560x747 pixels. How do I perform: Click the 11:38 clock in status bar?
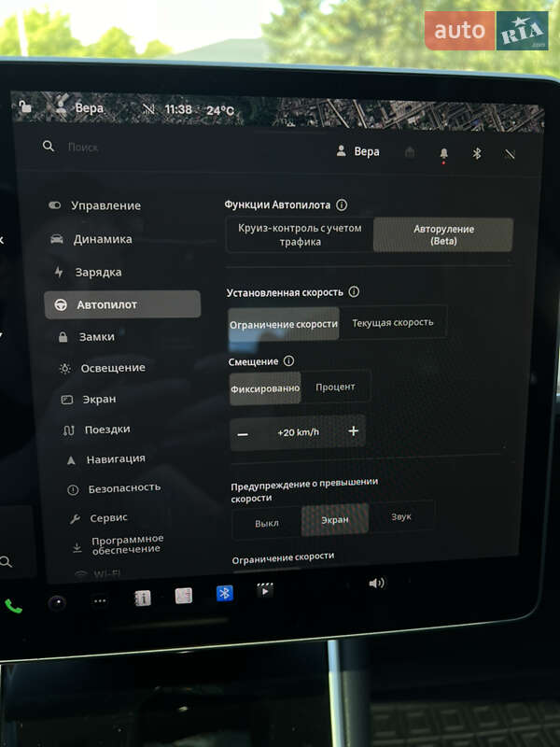point(178,109)
